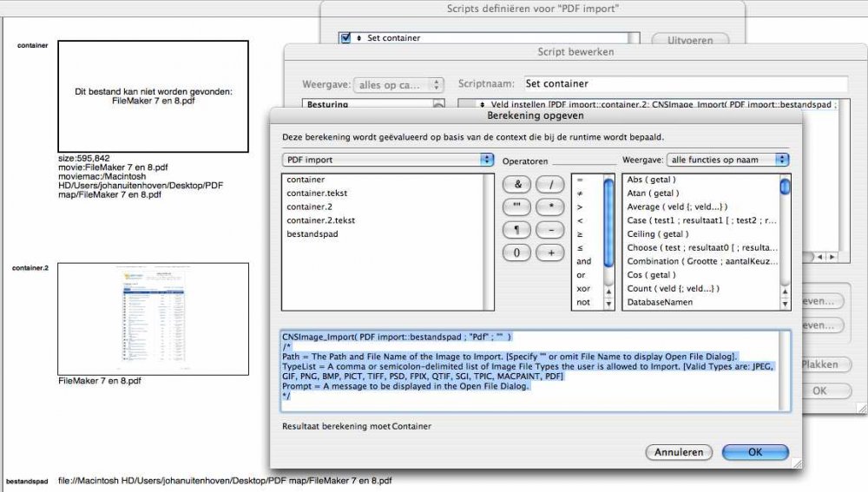Image resolution: width=868 pixels, height=492 pixels.
Task: Select the bestandspad field in list
Action: (x=312, y=234)
